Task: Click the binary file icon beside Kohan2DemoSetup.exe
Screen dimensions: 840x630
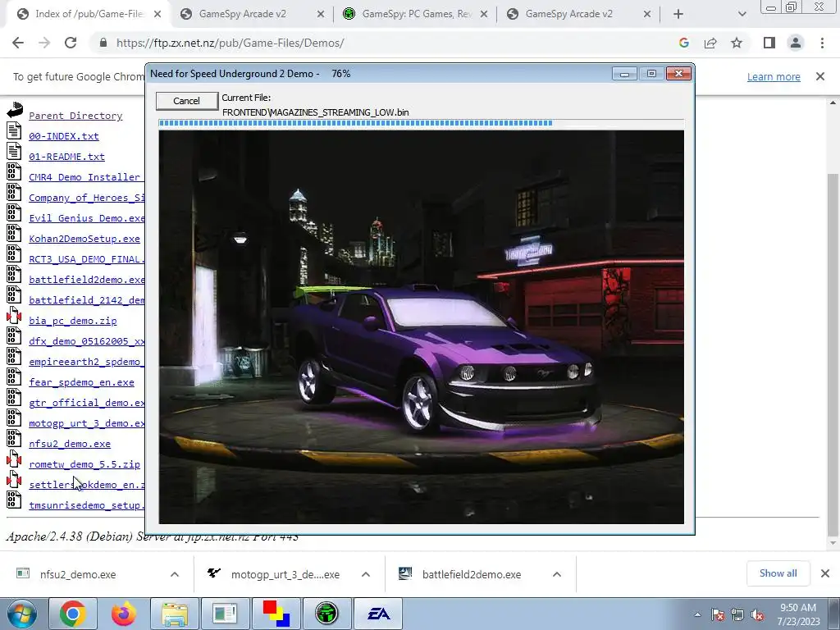Action: 14,233
